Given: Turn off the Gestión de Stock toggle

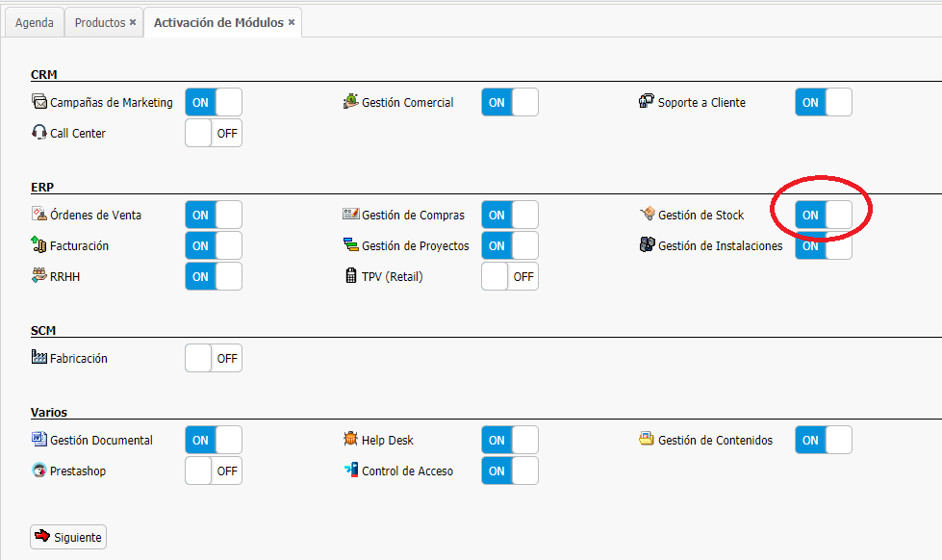Looking at the screenshot, I should click(x=824, y=215).
